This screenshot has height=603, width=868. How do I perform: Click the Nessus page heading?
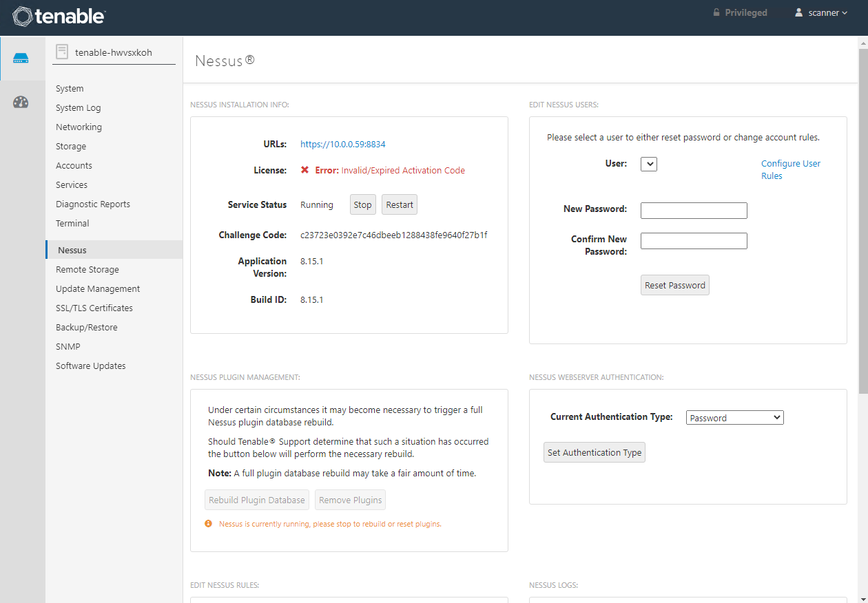pos(225,61)
